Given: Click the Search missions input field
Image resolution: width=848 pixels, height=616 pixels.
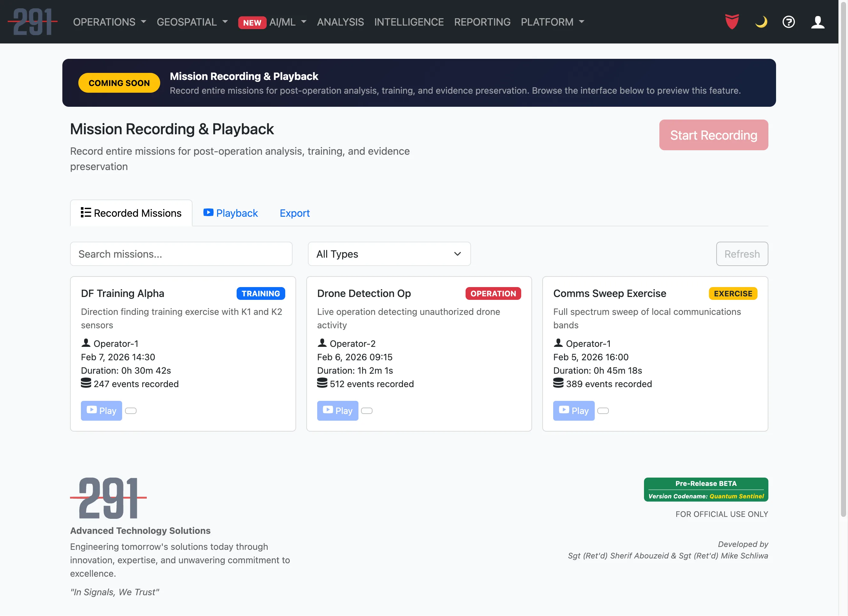Looking at the screenshot, I should [x=181, y=254].
